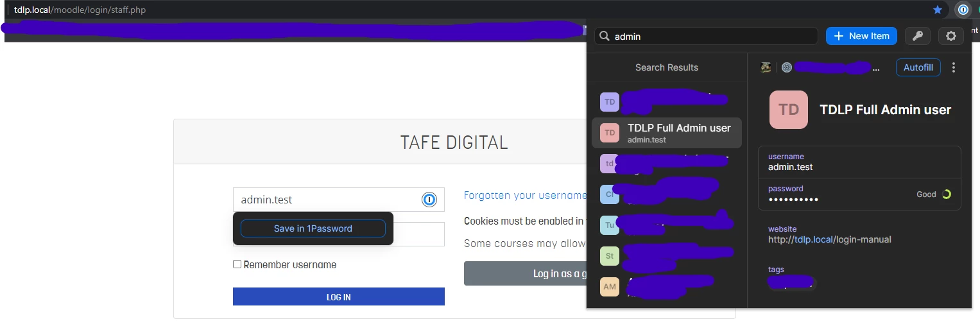
Task: Click the 1Password extension icon in browser toolbar
Action: [x=963, y=10]
